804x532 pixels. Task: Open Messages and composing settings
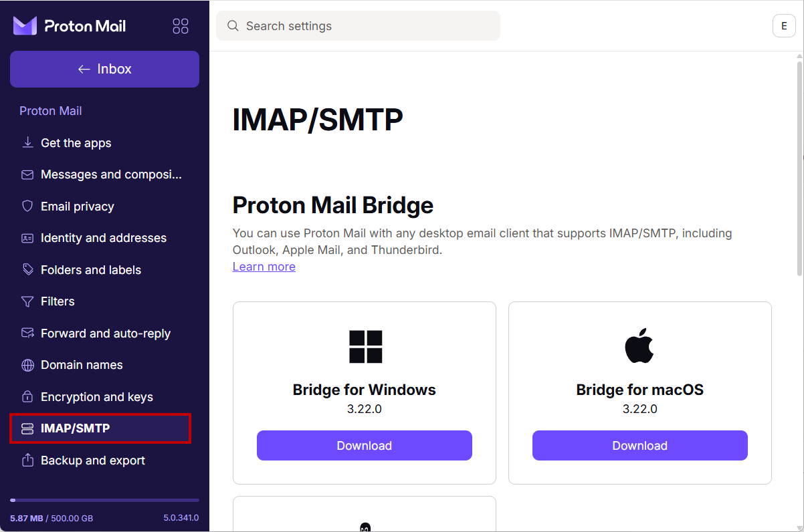111,174
